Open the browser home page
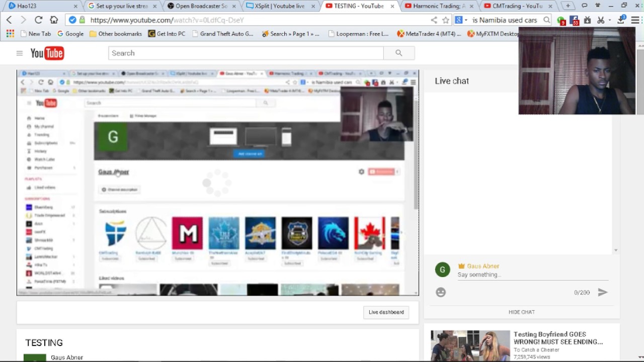 54,20
